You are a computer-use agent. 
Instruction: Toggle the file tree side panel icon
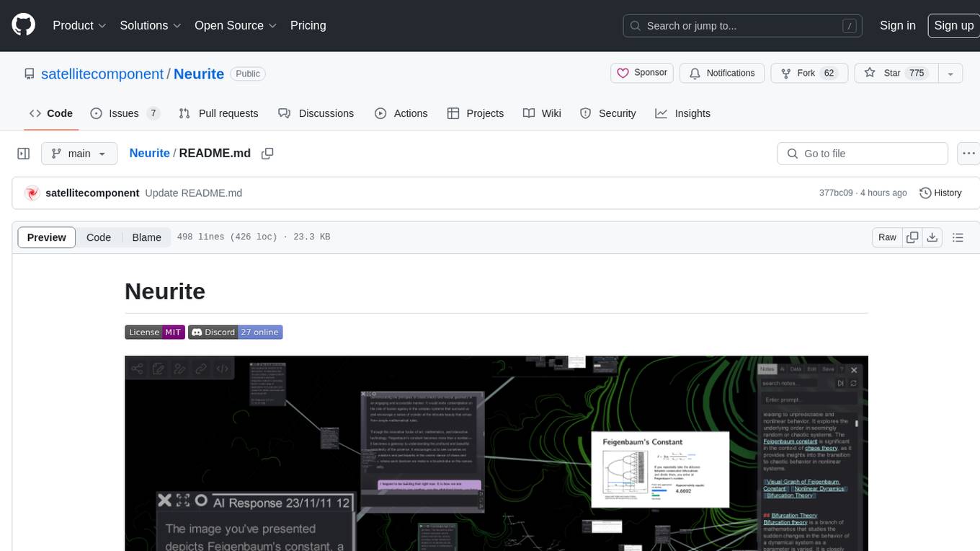click(x=24, y=154)
